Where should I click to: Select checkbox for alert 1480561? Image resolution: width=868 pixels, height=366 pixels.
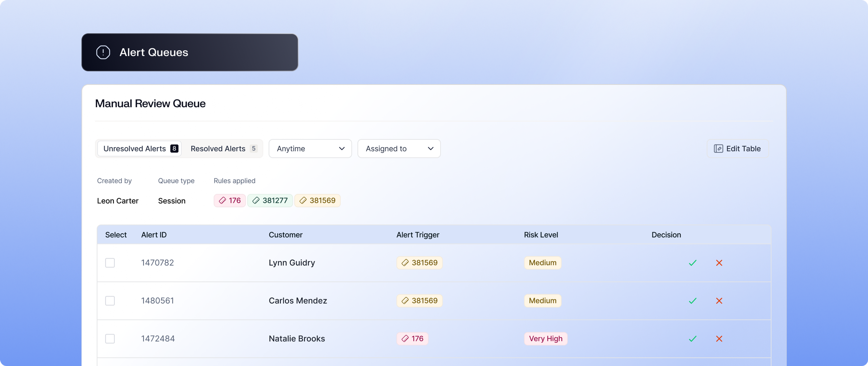click(x=110, y=301)
